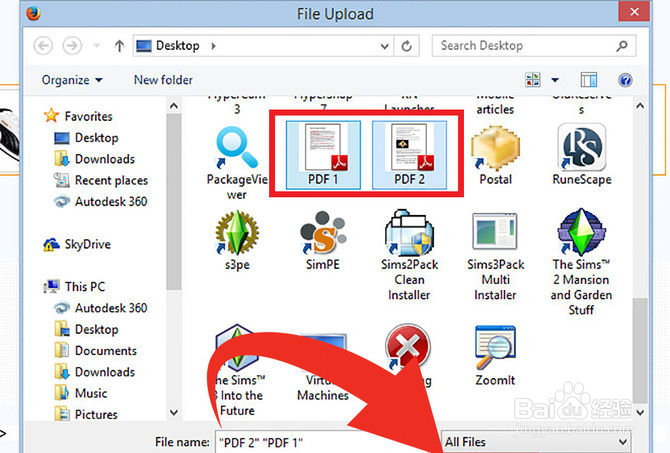Click file list scrollbar up arrow
This screenshot has width=670, height=453.
pyautogui.click(x=640, y=106)
